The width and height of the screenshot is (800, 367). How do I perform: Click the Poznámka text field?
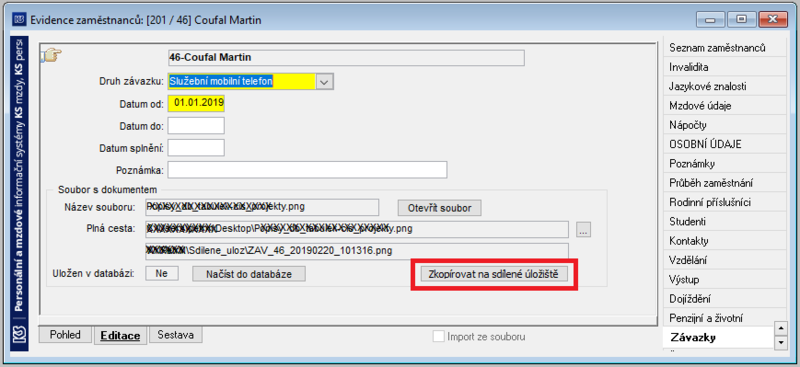pyautogui.click(x=307, y=170)
